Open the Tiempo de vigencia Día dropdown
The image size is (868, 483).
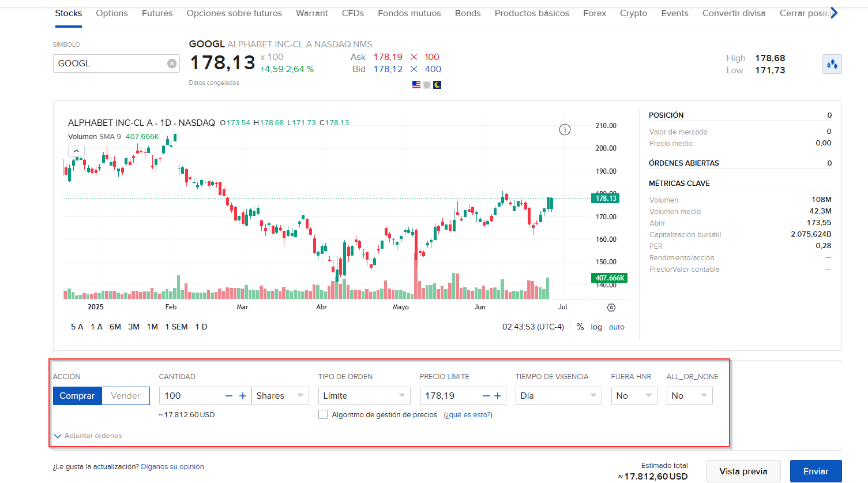[558, 395]
